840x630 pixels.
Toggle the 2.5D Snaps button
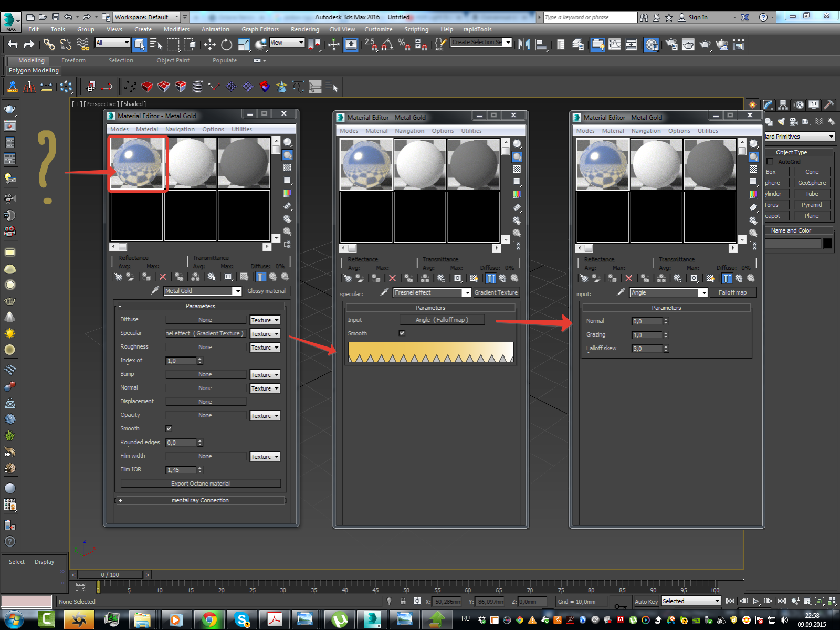tap(371, 45)
